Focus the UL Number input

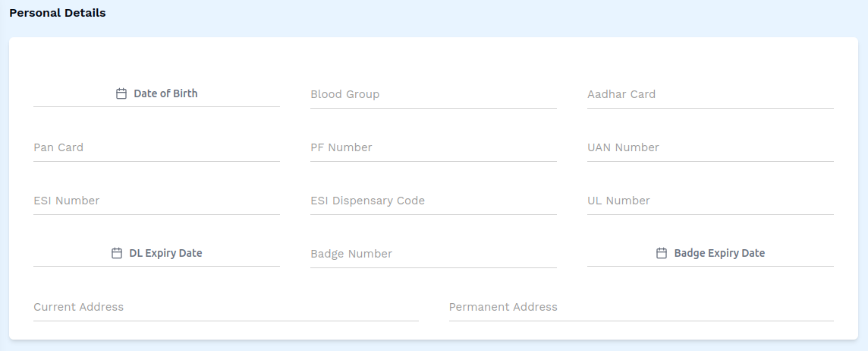pyautogui.click(x=710, y=201)
